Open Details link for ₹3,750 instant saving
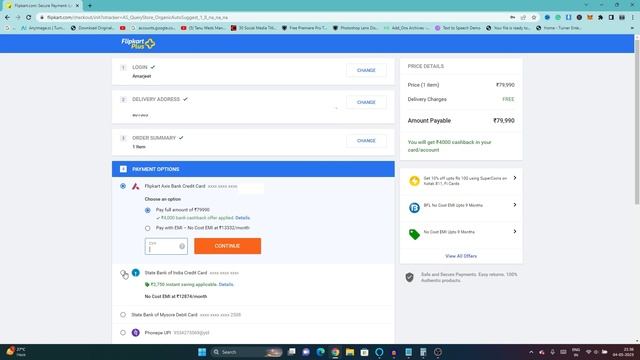 [226, 284]
